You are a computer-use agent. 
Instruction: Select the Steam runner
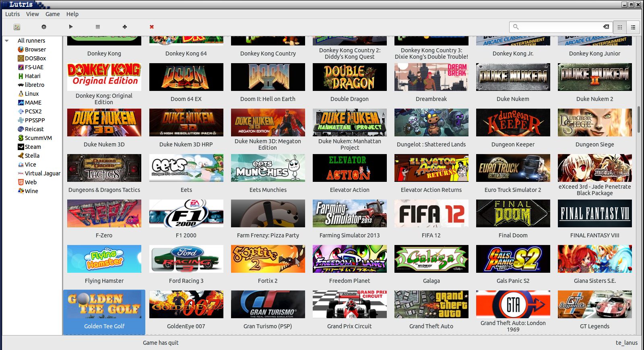[x=29, y=147]
